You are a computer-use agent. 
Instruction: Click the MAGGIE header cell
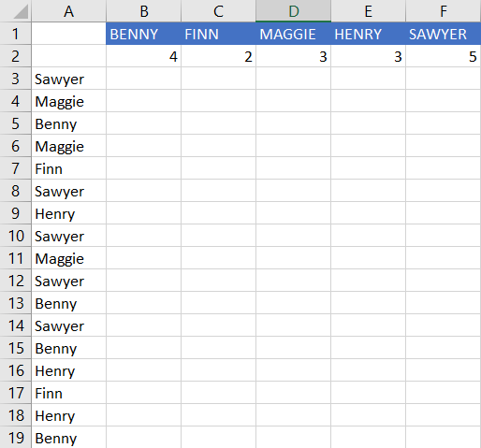pos(293,34)
